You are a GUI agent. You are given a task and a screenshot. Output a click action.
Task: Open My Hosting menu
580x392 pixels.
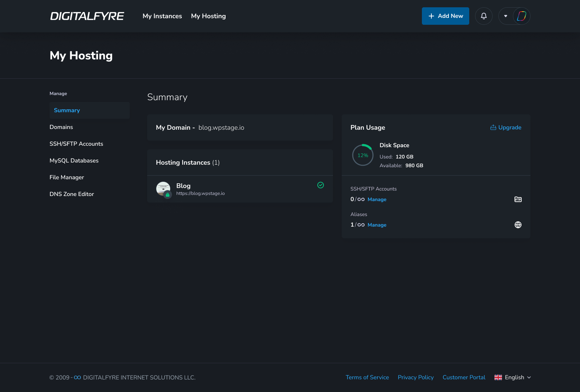(208, 16)
